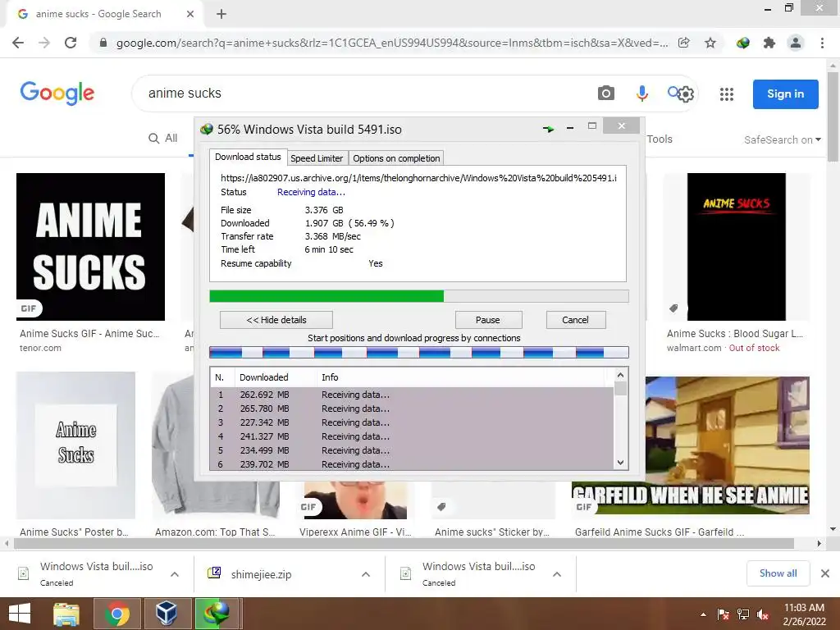Close the anime sucks Google Search tab
This screenshot has width=840, height=630.
(190, 14)
